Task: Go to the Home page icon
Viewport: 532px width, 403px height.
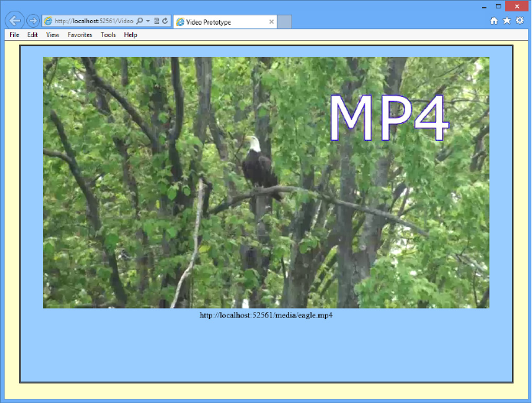Action: 494,21
